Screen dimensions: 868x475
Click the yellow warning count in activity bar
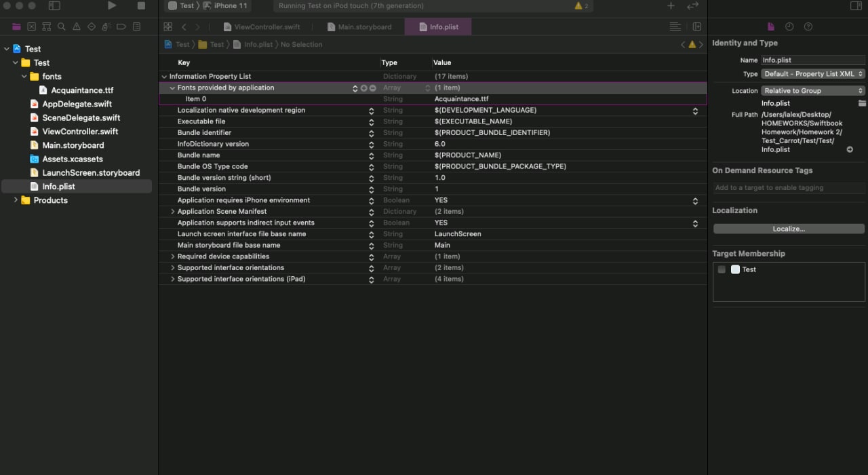click(581, 5)
